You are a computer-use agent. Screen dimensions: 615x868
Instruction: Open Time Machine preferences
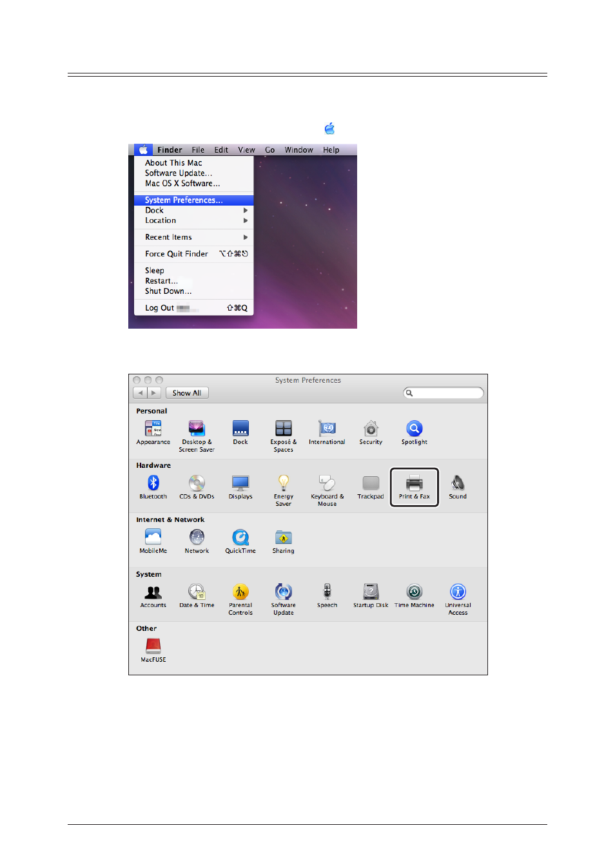[x=415, y=596]
